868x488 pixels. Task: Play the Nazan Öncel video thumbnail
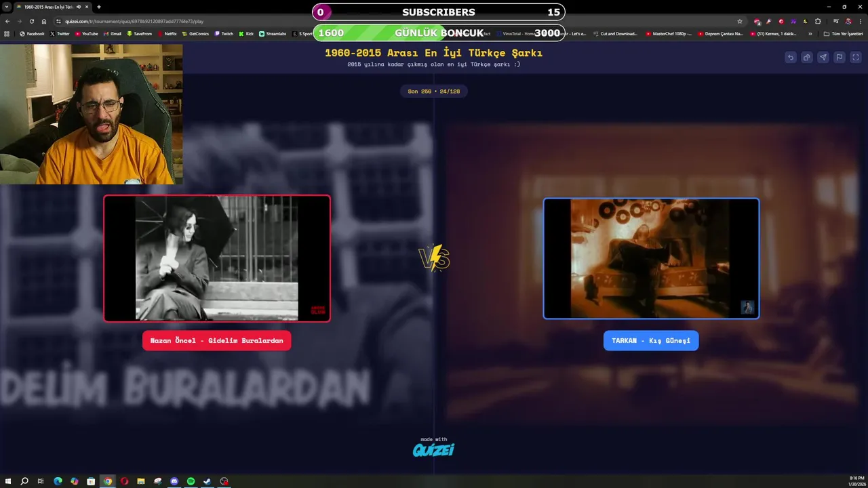pos(217,258)
